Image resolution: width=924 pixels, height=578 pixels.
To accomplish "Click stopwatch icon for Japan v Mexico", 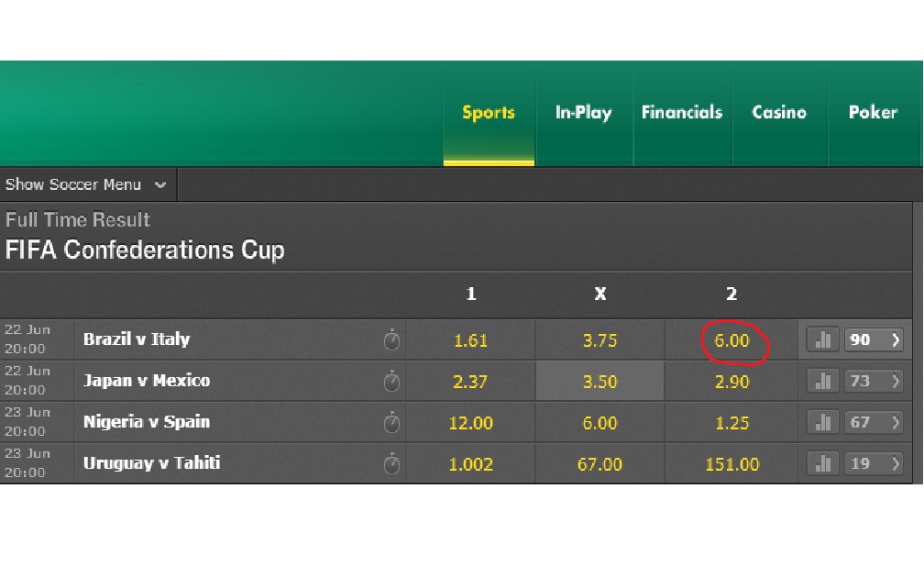I will coord(391,382).
